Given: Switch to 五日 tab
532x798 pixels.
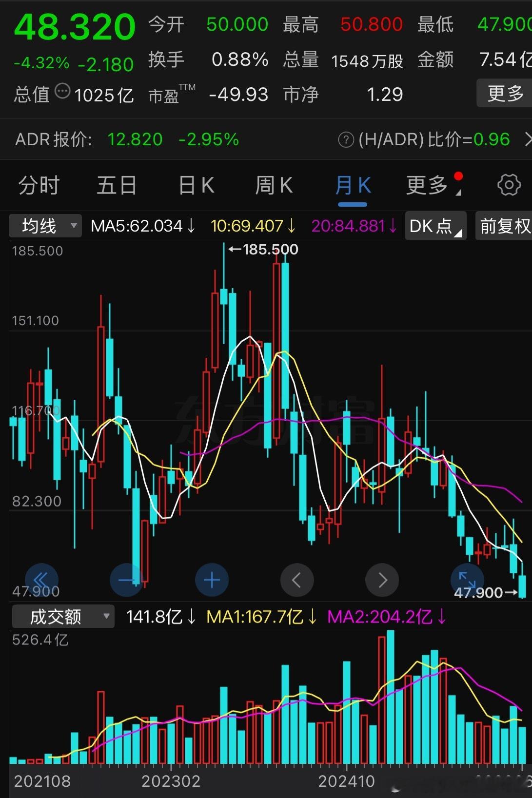Looking at the screenshot, I should coord(117,186).
